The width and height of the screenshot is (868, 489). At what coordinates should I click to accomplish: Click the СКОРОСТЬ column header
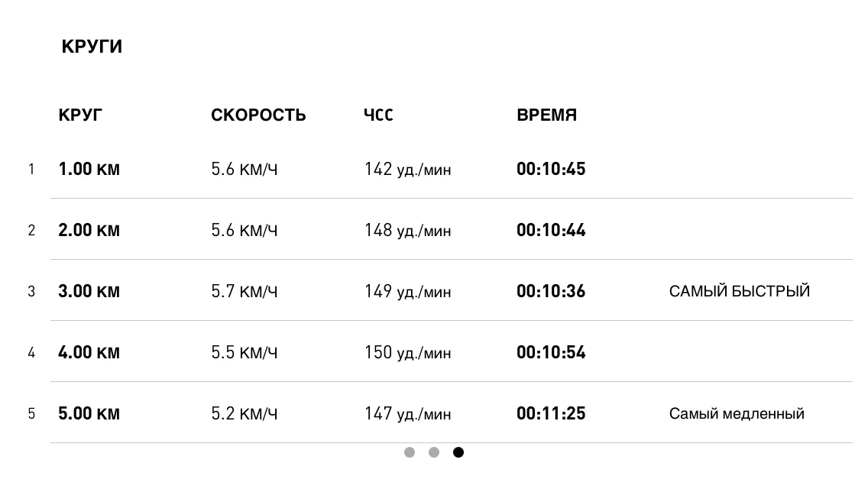pos(258,115)
